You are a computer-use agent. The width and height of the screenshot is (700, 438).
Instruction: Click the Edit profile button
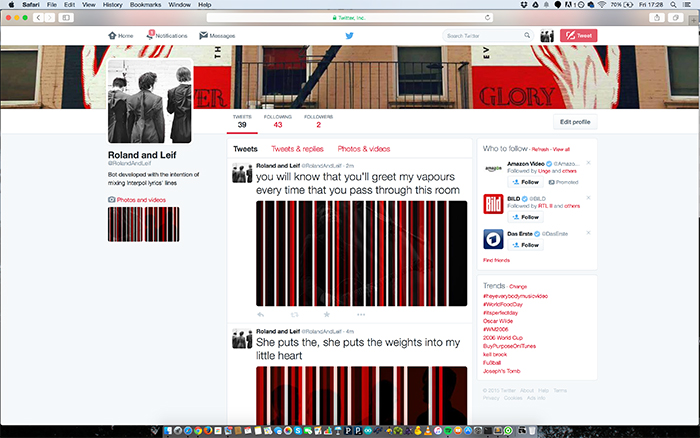574,122
